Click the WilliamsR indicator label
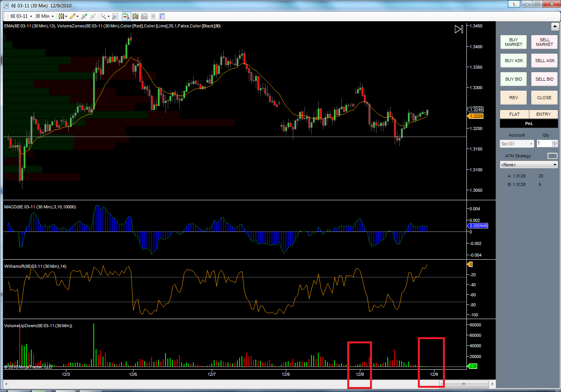The height and width of the screenshot is (392, 561). click(35, 266)
